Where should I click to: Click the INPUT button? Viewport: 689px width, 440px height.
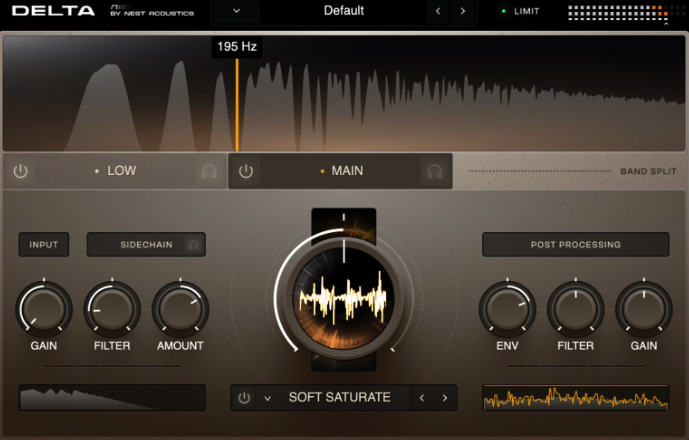coord(43,244)
